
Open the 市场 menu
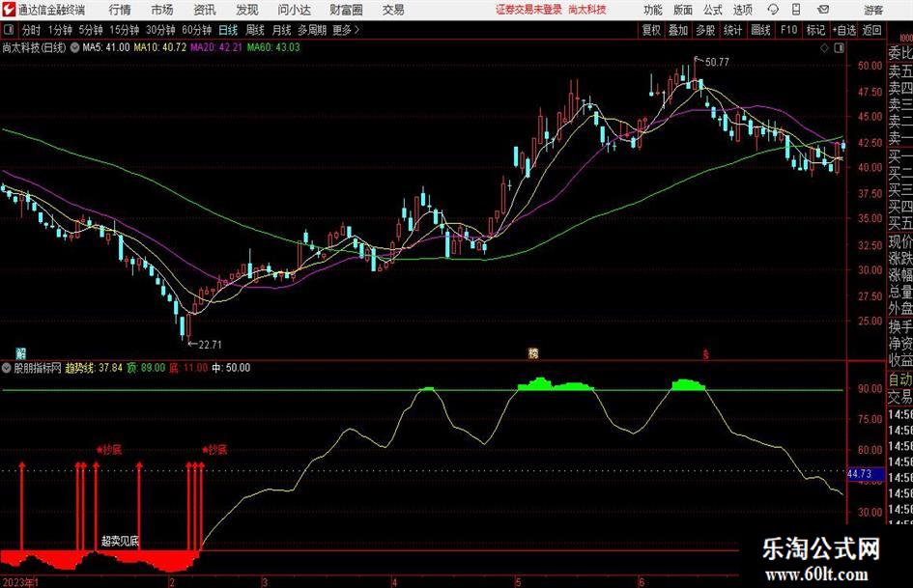pos(162,10)
